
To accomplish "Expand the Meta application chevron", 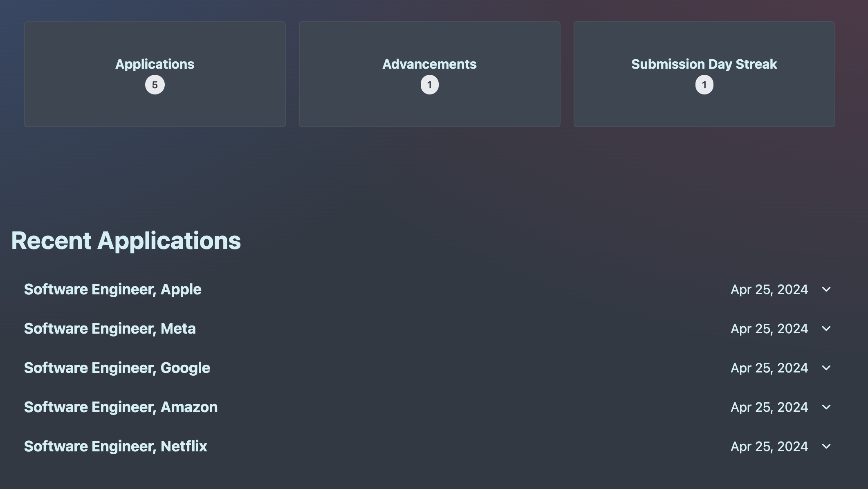I will coord(826,329).
